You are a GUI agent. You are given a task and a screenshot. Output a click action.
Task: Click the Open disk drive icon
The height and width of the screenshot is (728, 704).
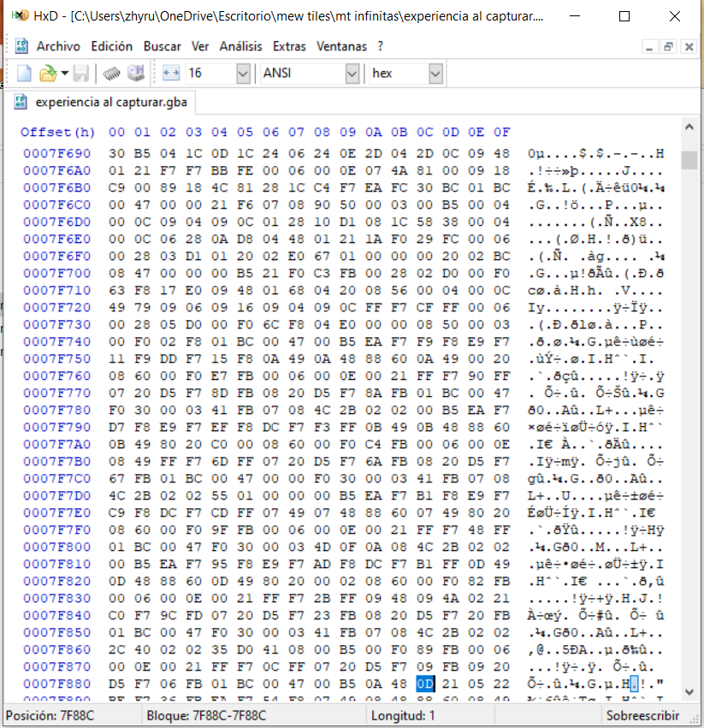(x=135, y=74)
